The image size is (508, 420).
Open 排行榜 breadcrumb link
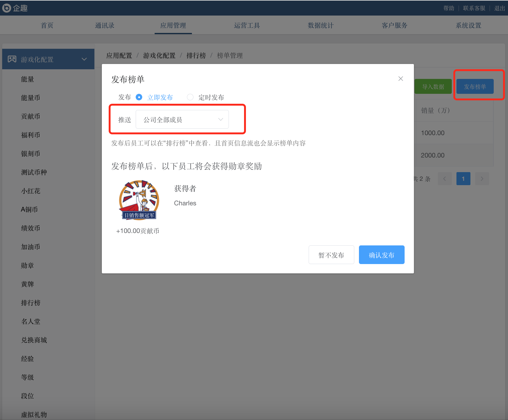196,56
